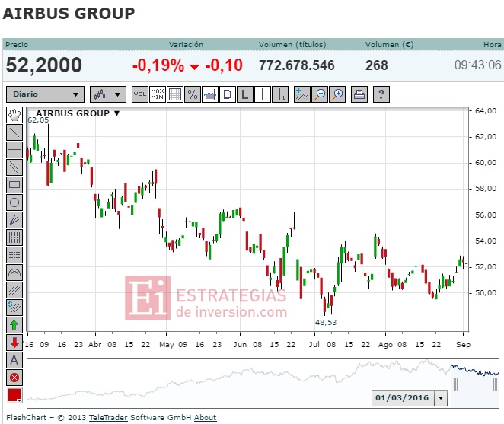Click the Volumen (€) header
This screenshot has height=424, width=504.
tap(389, 45)
